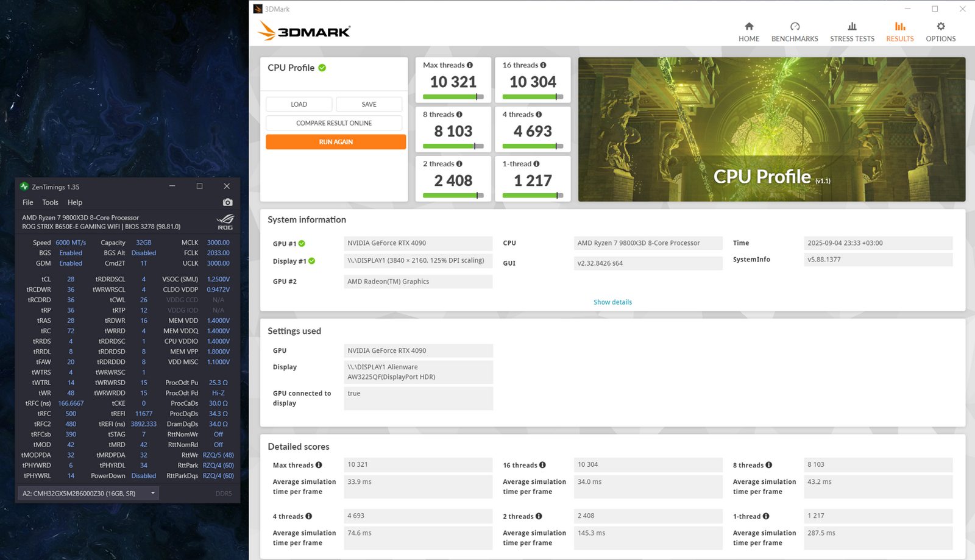975x560 pixels.
Task: Open the File menu in ZenTimings
Action: (x=28, y=202)
